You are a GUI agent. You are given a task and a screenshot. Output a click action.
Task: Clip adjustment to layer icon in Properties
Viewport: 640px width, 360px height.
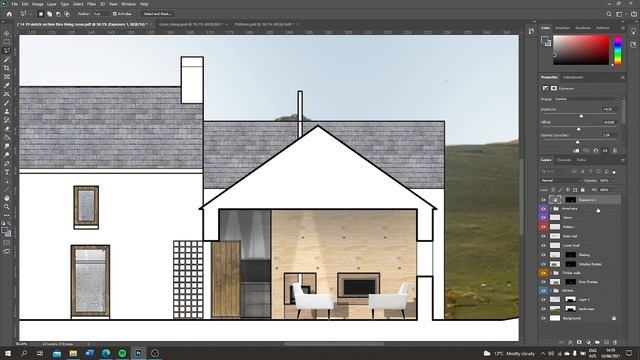coord(576,151)
